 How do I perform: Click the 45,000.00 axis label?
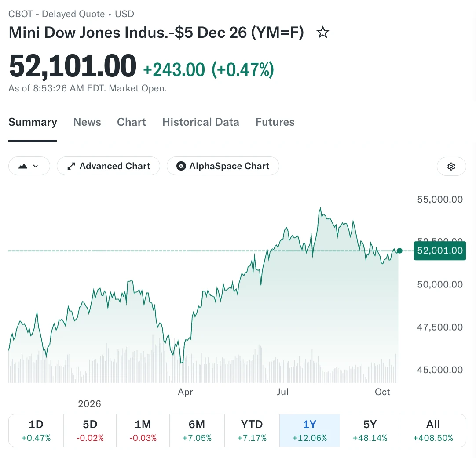point(440,370)
